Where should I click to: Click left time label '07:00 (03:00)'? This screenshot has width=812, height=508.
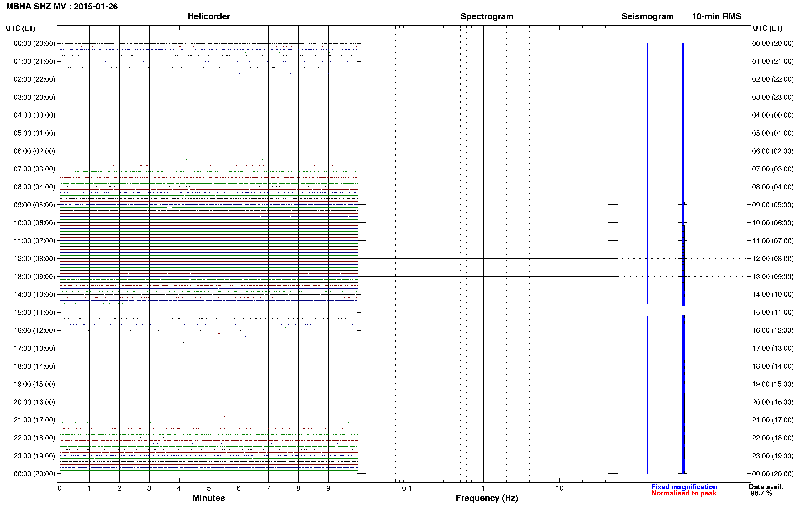[x=34, y=169]
